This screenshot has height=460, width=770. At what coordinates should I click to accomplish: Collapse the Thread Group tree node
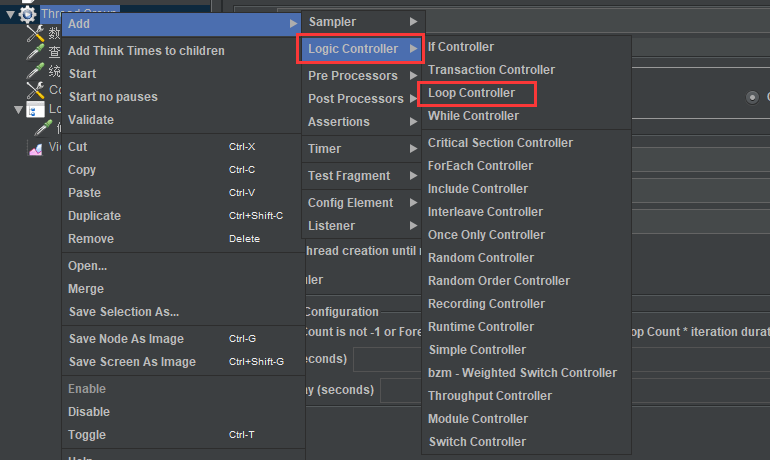click(x=9, y=14)
